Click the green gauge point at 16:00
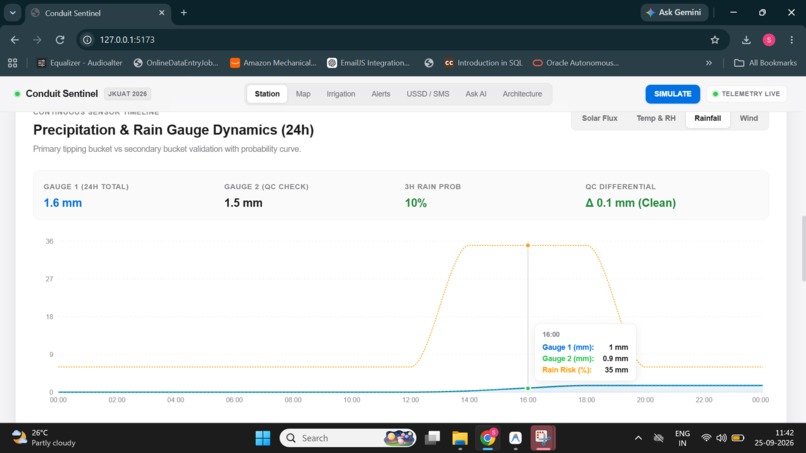 528,388
